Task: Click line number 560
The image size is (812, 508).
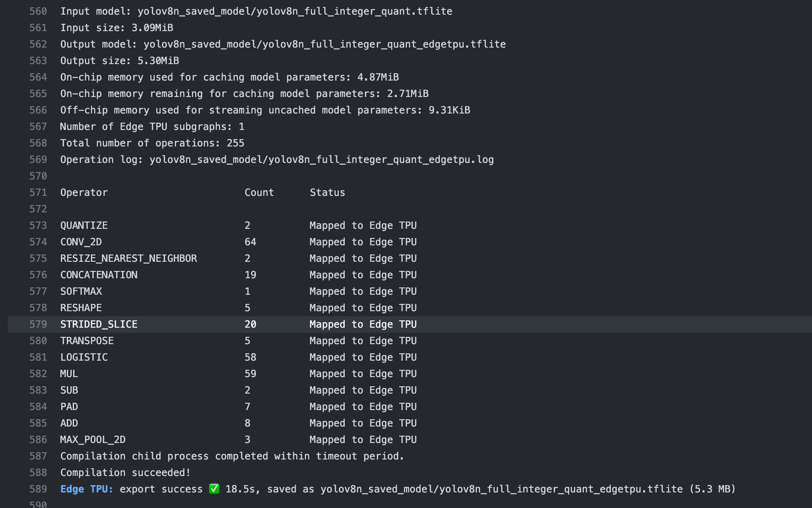Action: pos(38,11)
